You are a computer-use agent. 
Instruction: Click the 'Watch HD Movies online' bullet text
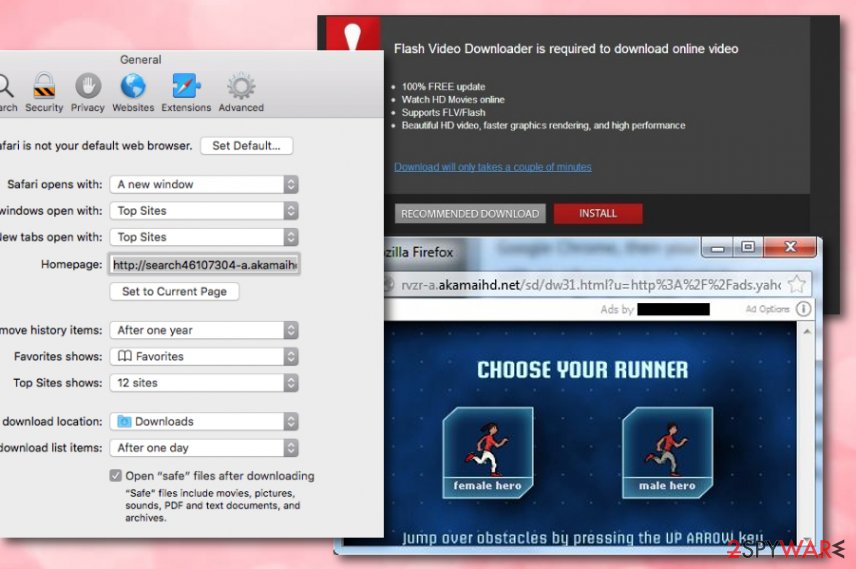click(x=453, y=100)
